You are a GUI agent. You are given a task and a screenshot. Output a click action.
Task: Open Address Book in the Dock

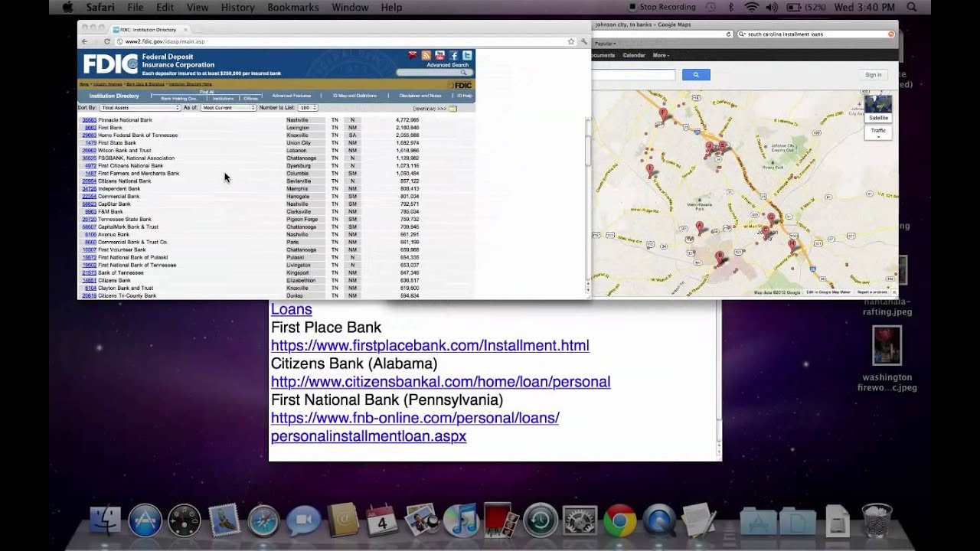[x=343, y=521]
